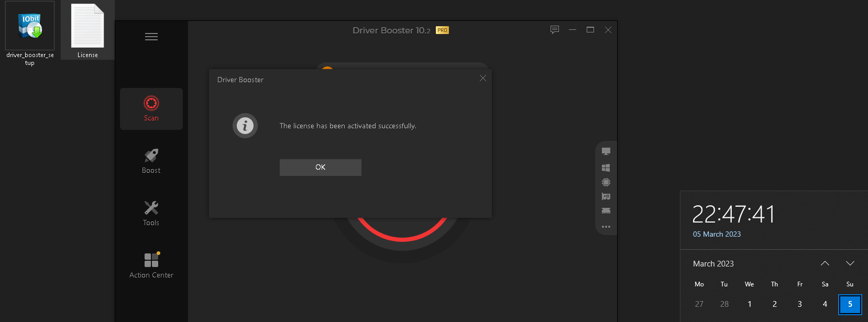Select Sunday 5 in the calendar

[x=850, y=304]
